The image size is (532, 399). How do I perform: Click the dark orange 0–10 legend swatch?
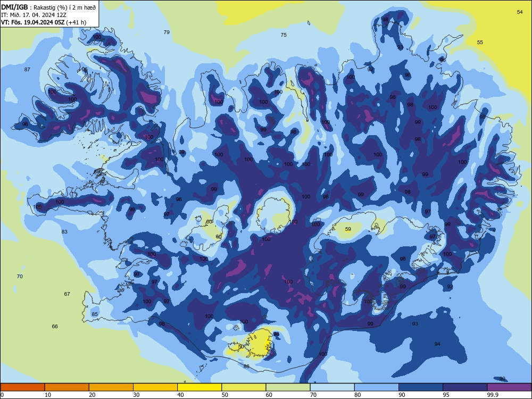coord(23,387)
